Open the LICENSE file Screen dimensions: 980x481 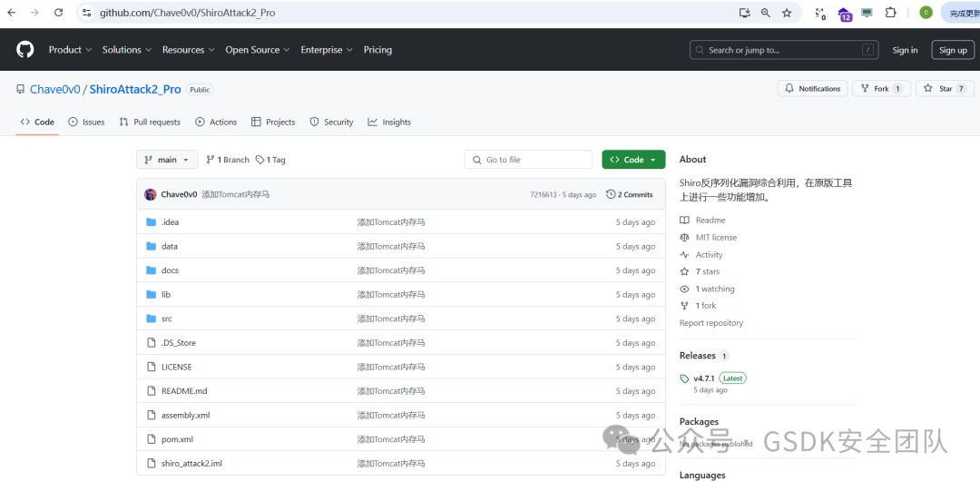[x=176, y=368]
